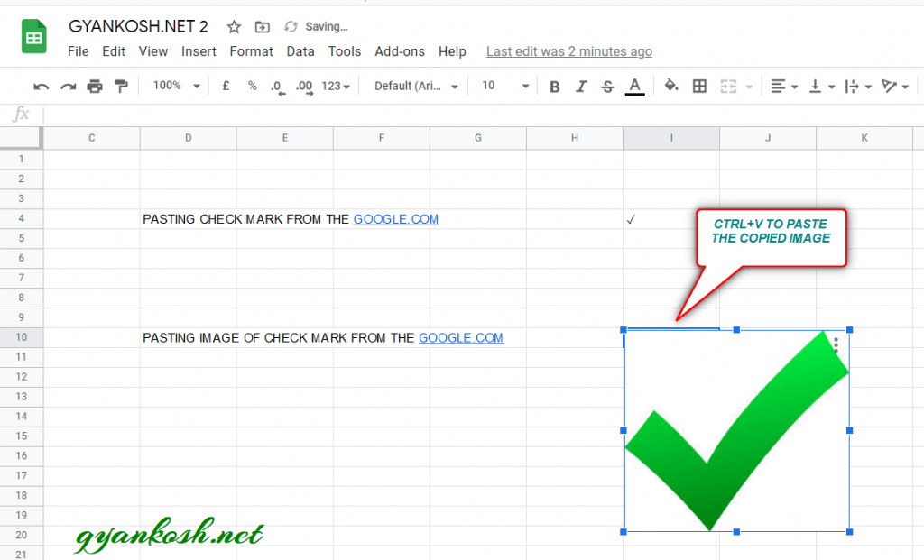Toggle Strikethrough formatting
This screenshot has width=924, height=560.
pos(607,87)
